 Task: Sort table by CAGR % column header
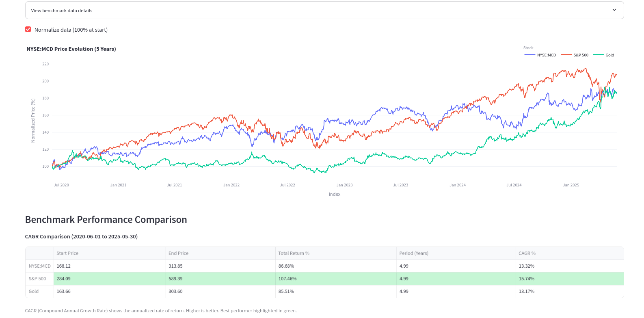click(x=570, y=253)
